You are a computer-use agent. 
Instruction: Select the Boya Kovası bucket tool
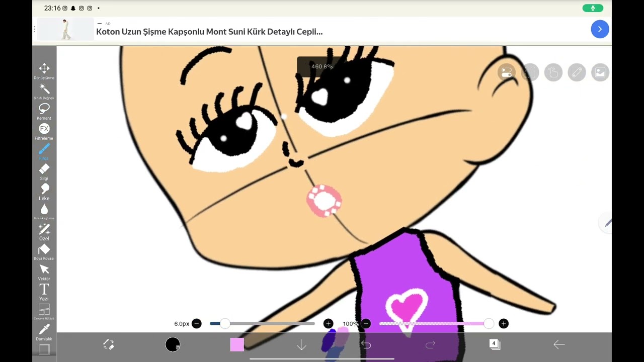click(44, 252)
